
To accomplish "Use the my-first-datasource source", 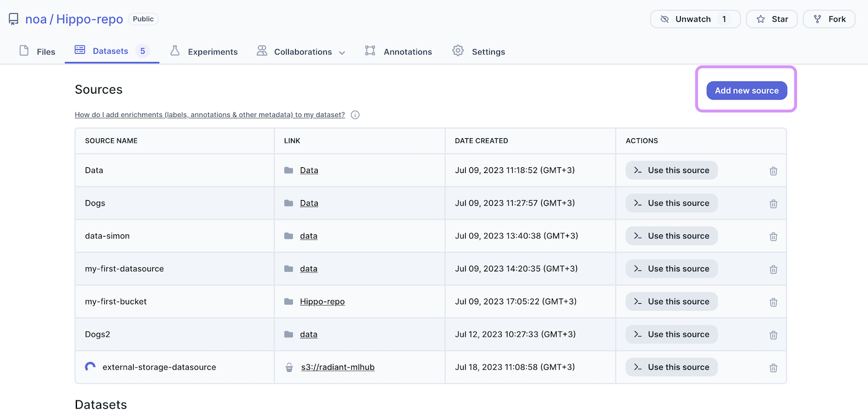I will coord(671,268).
